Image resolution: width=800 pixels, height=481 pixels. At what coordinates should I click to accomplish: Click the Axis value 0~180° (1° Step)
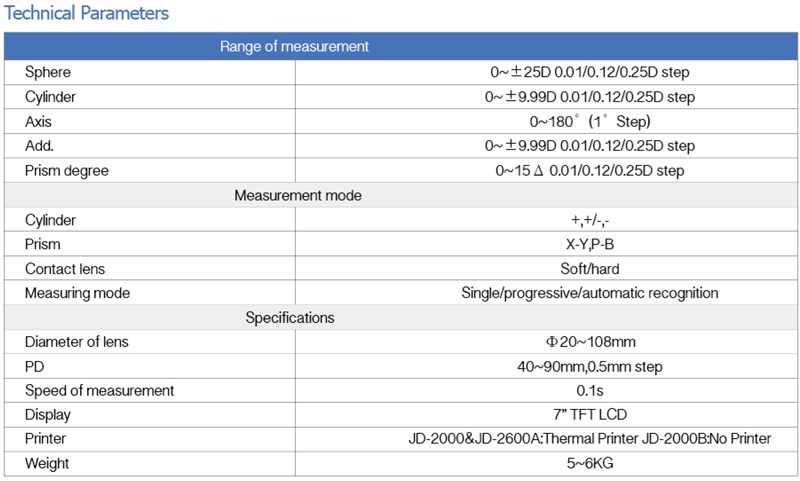click(589, 121)
